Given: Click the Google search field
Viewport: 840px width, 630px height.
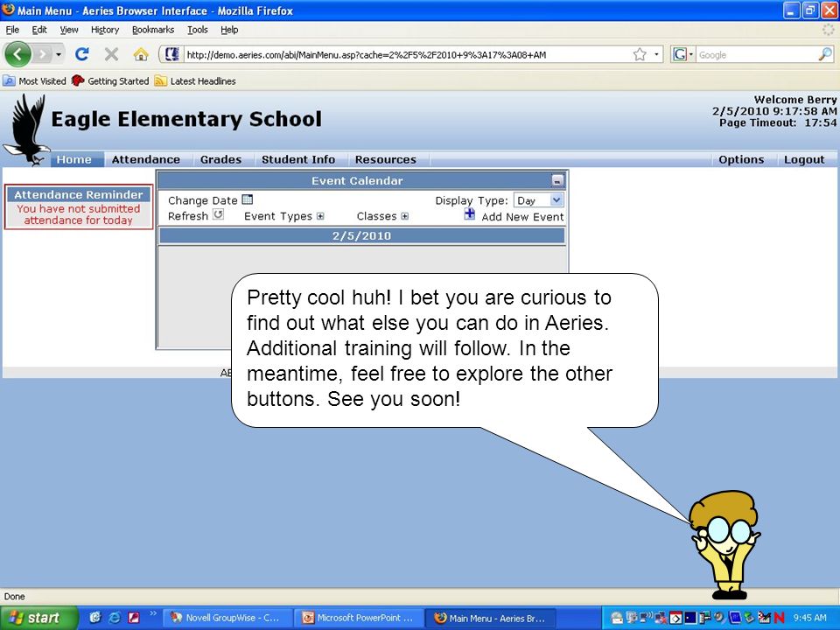Looking at the screenshot, I should tap(756, 54).
